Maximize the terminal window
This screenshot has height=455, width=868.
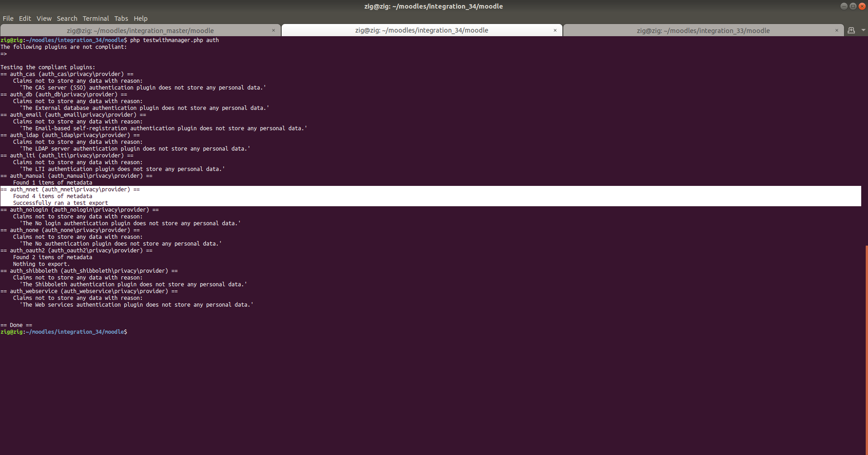click(853, 6)
